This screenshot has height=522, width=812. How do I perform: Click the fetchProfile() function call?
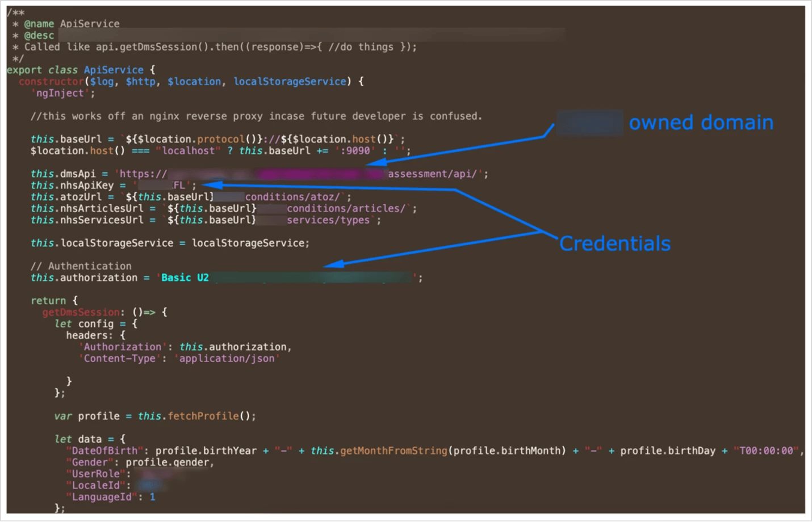tap(203, 416)
